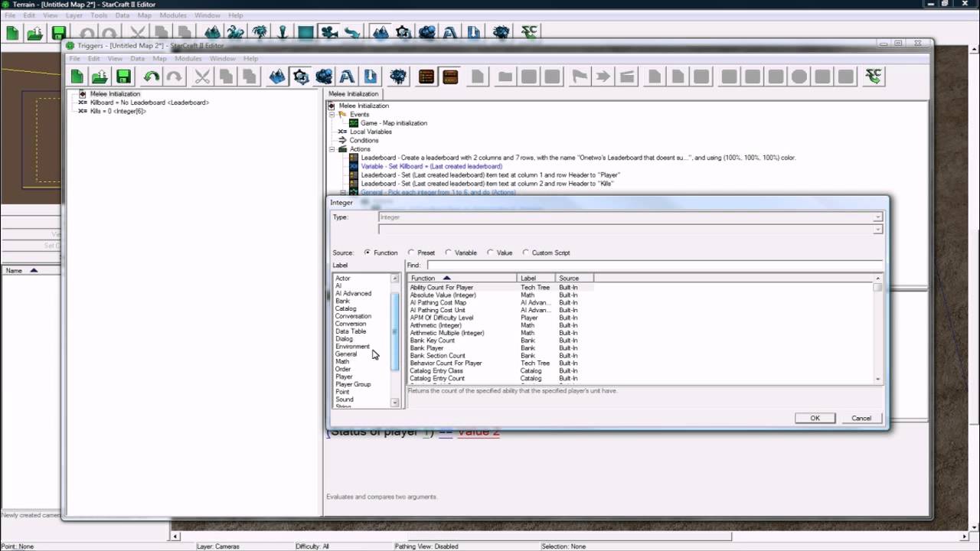Open Terrain module icon in Triggers toolbar
This screenshot has width=980, height=551.
(277, 77)
